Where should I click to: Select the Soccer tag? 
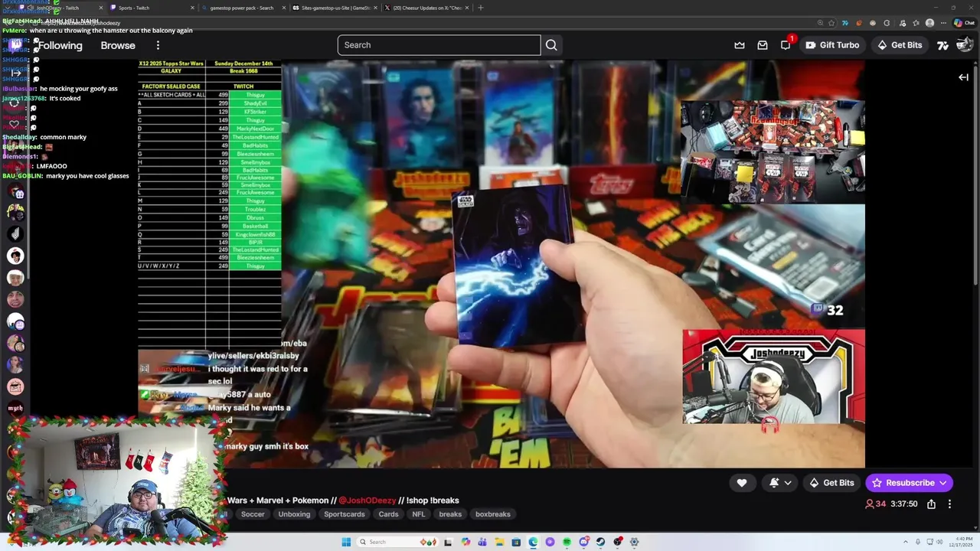253,514
